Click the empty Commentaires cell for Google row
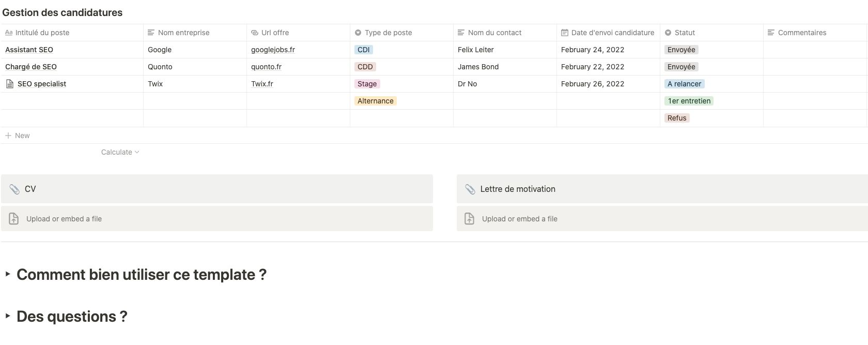The image size is (868, 345). [x=814, y=50]
